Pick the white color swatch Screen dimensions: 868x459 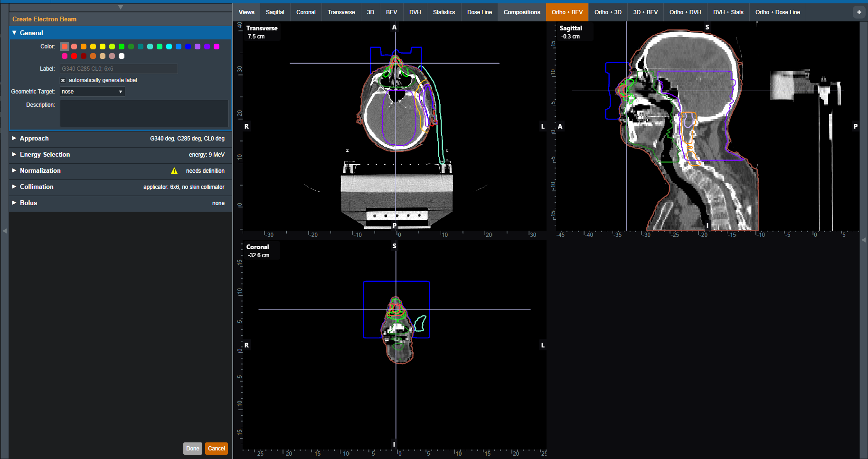click(x=122, y=56)
